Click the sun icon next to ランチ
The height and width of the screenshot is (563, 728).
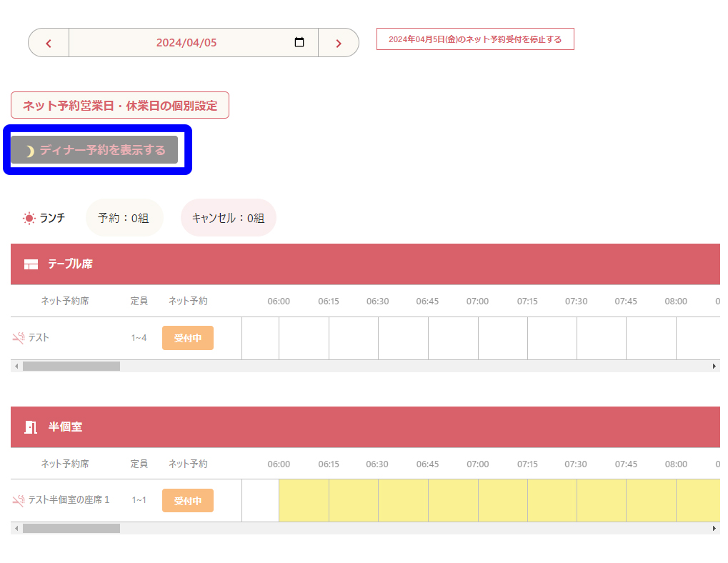click(29, 218)
